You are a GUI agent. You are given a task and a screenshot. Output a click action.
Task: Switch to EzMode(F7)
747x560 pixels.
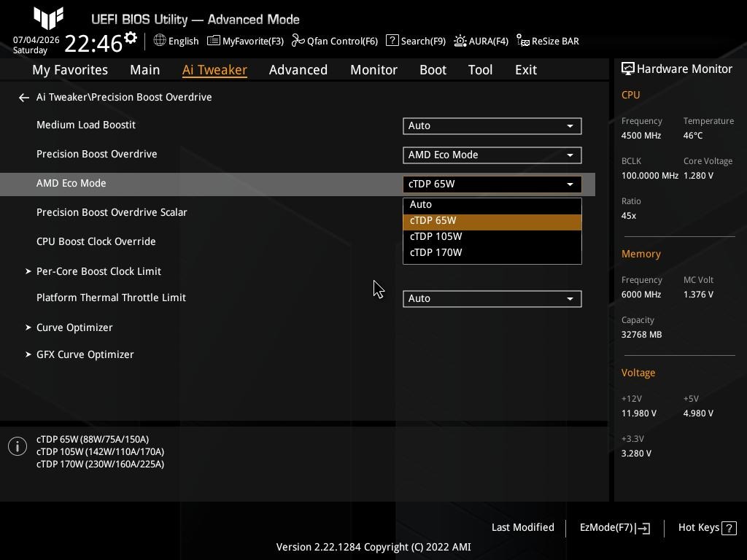pyautogui.click(x=614, y=528)
